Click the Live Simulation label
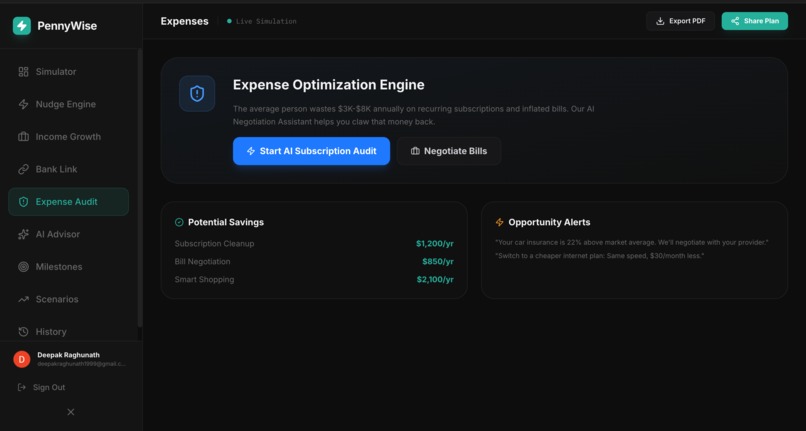 pyautogui.click(x=266, y=21)
